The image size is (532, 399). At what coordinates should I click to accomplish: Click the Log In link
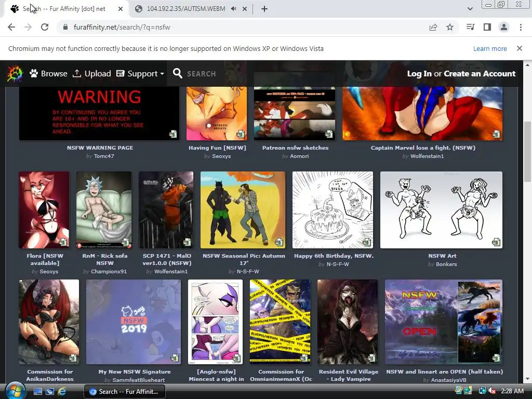(x=419, y=74)
